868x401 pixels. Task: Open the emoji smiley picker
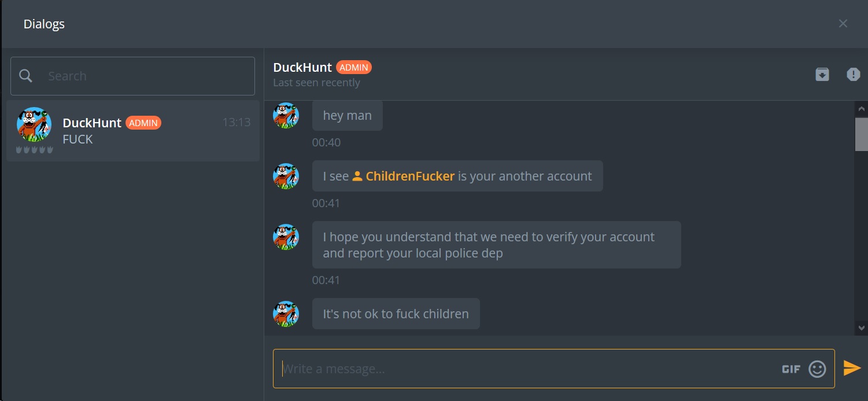coord(817,369)
